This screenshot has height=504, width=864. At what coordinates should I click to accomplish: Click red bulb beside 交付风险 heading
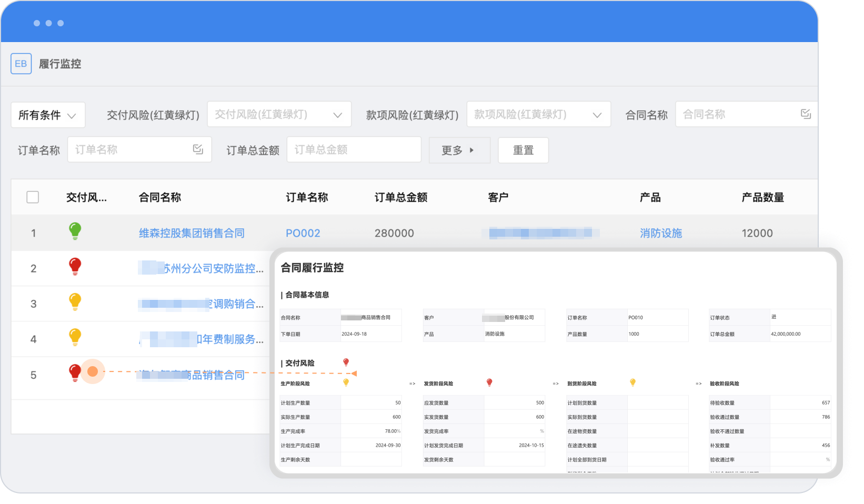(346, 362)
